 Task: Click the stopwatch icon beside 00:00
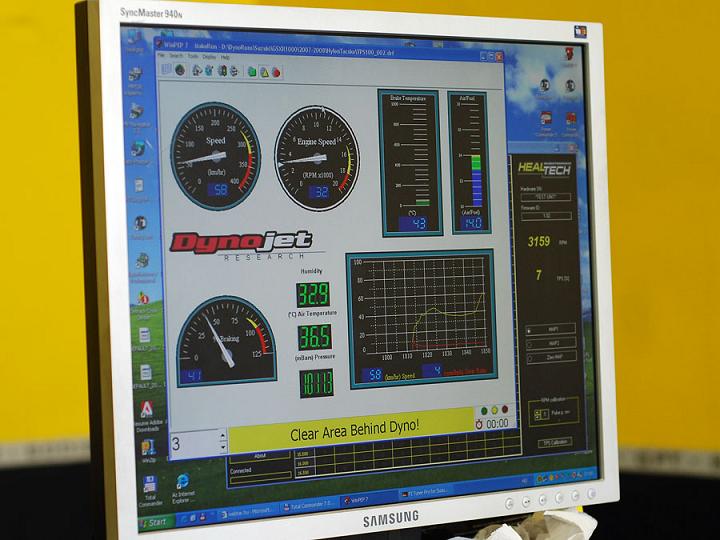click(x=479, y=424)
